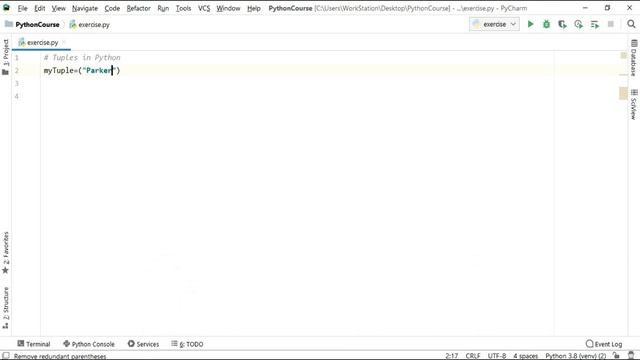The width and height of the screenshot is (640, 360).
Task: Open the Python 3.8 (venv) interpreter selector
Action: point(576,356)
